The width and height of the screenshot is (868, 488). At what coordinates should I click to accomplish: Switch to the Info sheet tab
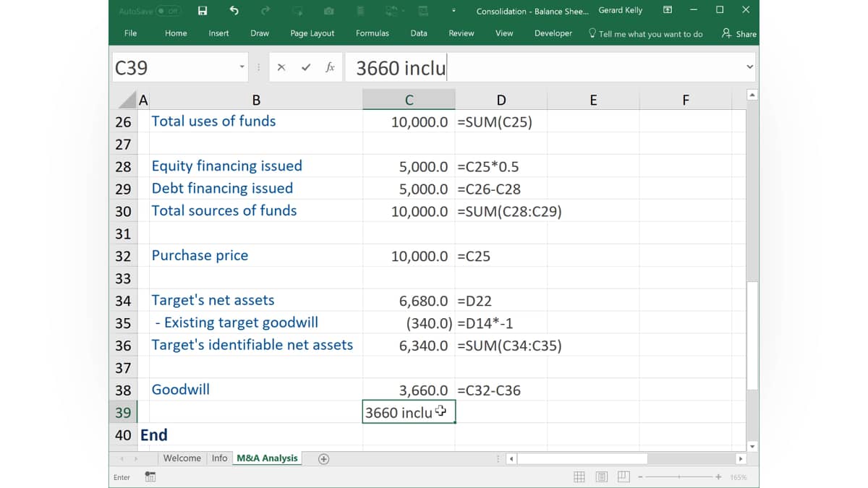pos(220,458)
